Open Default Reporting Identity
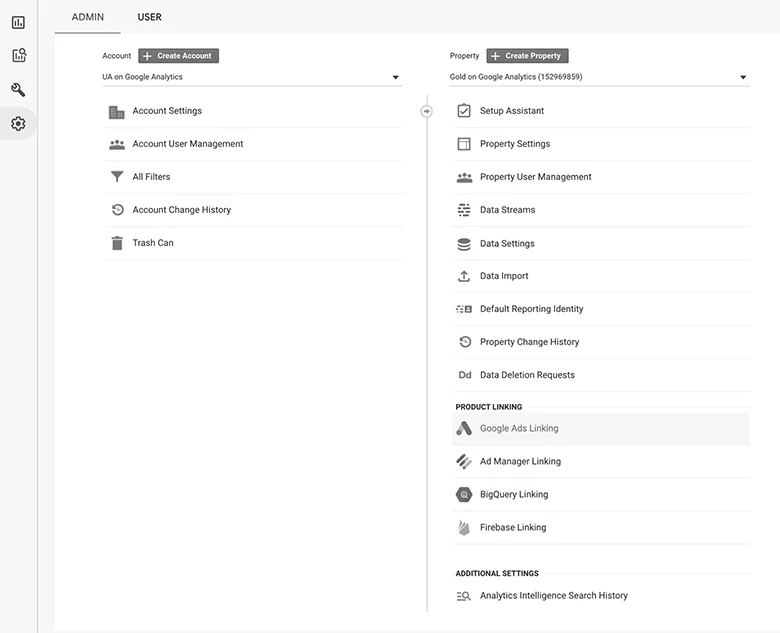The image size is (780, 633). coord(600,309)
